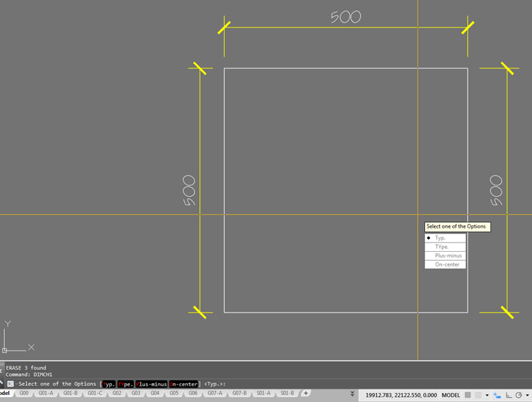The height and width of the screenshot is (402, 532).
Task: Switch to layout tab G04
Action: (155, 393)
